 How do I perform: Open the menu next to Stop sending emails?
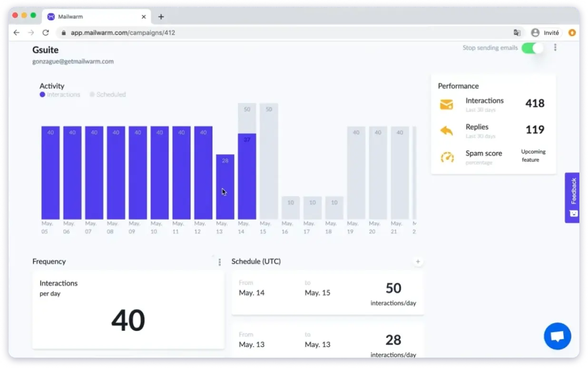point(555,48)
